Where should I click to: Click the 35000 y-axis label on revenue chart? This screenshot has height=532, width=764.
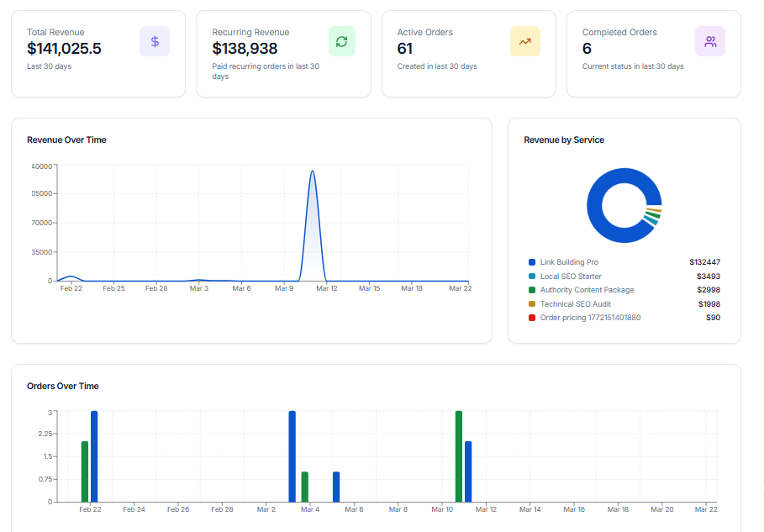click(41, 252)
